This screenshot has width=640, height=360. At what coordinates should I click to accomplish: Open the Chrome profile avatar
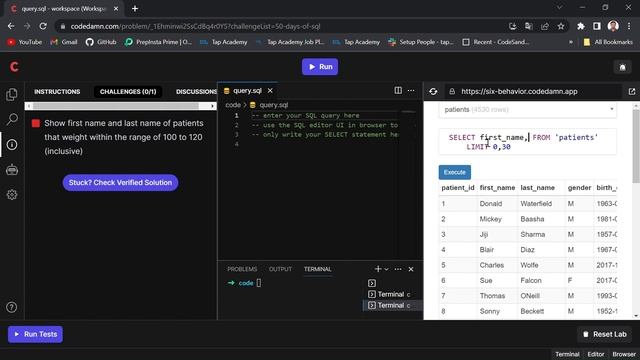tap(613, 26)
